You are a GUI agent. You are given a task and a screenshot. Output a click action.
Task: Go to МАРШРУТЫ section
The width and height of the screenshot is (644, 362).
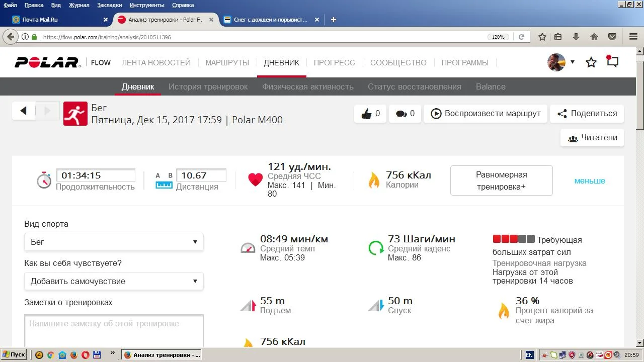[227, 63]
